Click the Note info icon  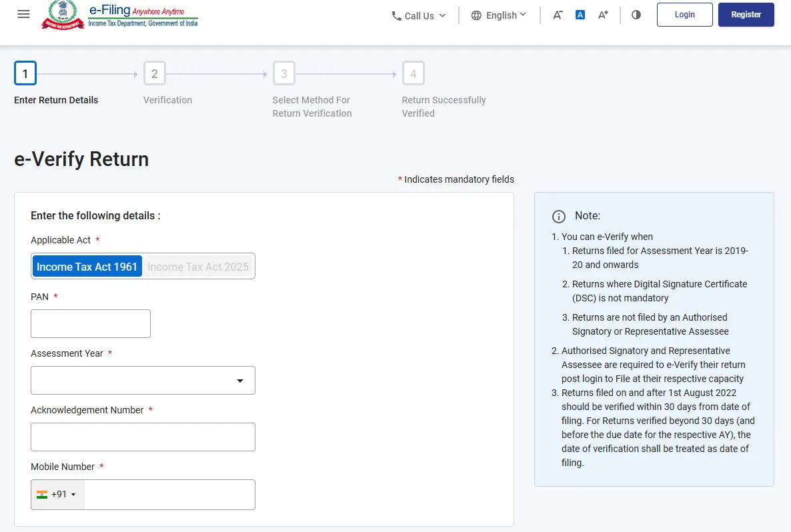558,216
